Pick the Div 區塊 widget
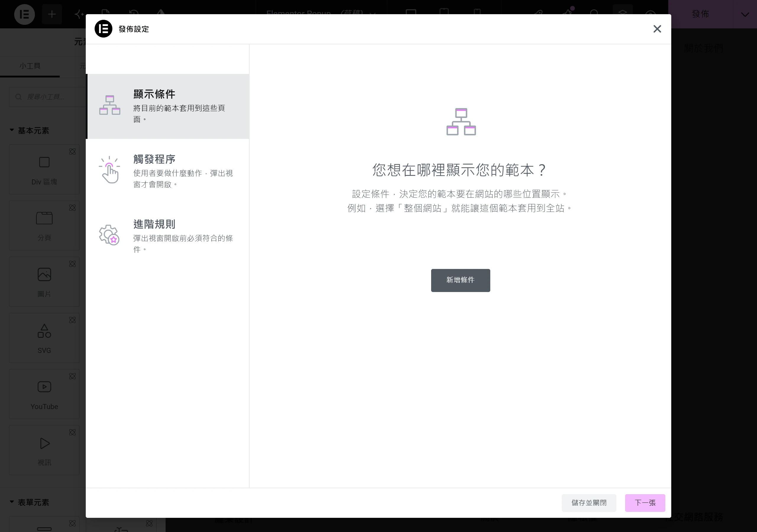This screenshot has width=757, height=532. pos(44,169)
